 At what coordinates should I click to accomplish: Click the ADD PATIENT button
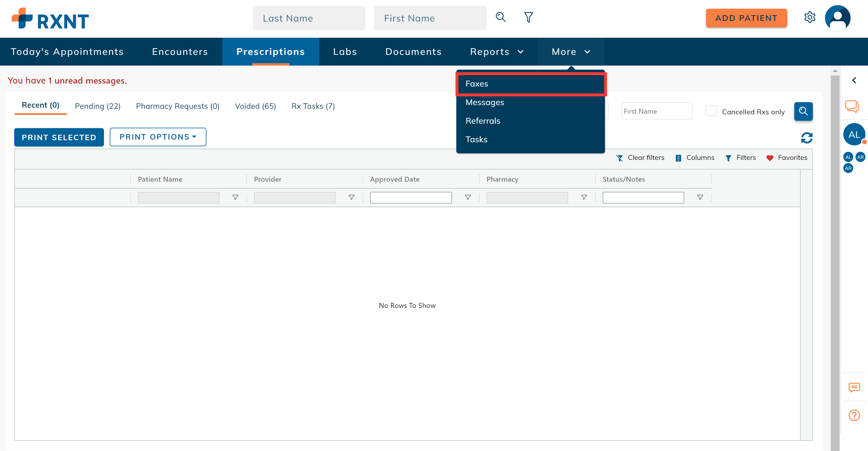click(x=746, y=18)
